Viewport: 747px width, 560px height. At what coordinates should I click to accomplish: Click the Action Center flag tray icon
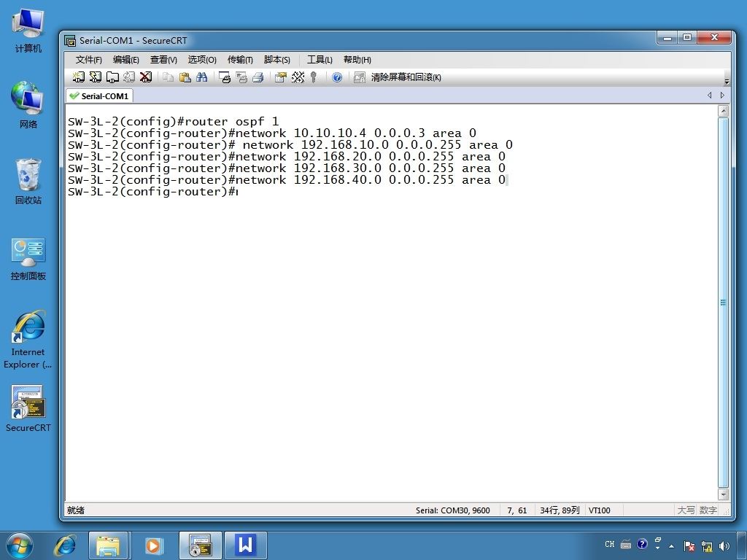point(689,545)
